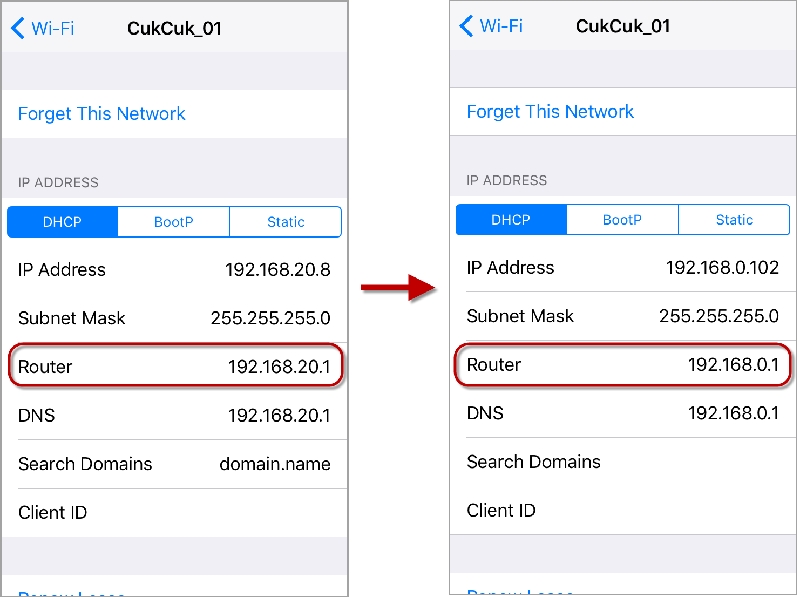Tap the CukCuk_01 title in left screenshot

(x=174, y=28)
